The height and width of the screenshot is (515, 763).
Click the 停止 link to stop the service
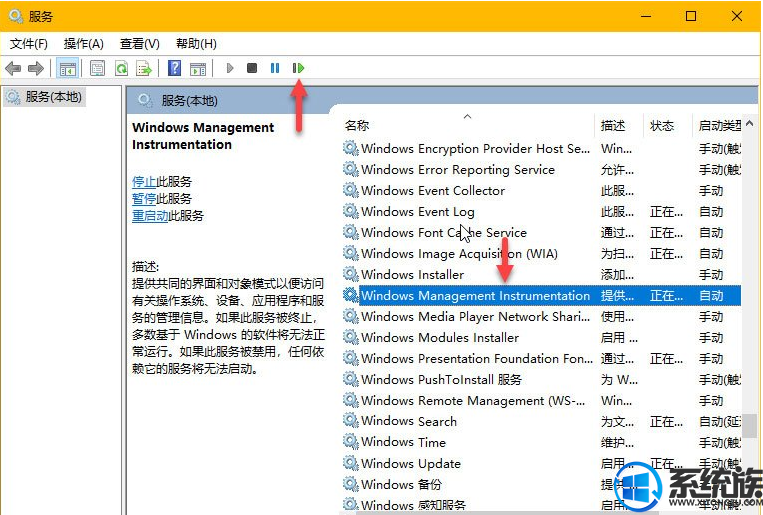144,182
